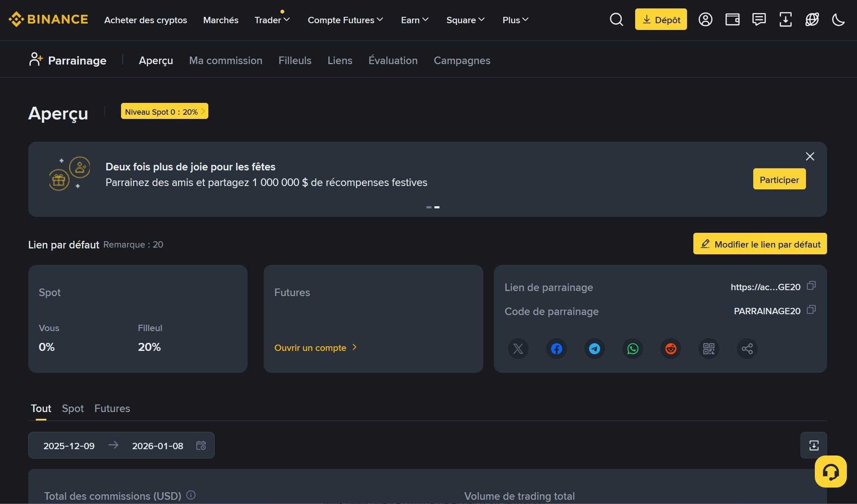
Task: Expand the Compte Futures menu
Action: pyautogui.click(x=345, y=20)
